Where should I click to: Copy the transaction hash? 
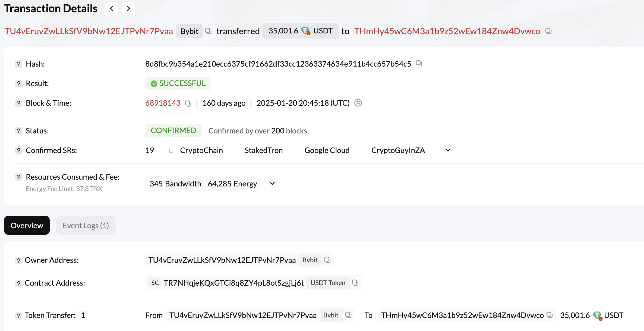click(419, 64)
